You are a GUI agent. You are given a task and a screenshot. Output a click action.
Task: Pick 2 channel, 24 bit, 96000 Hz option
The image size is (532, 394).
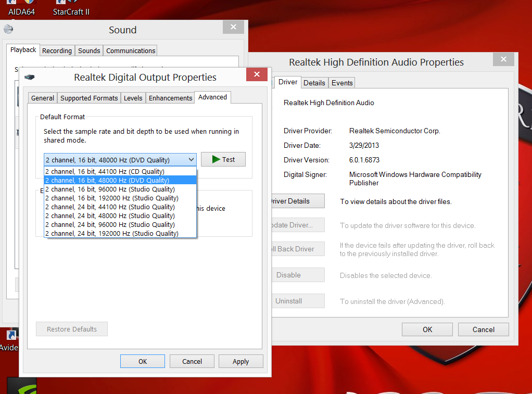(120, 224)
